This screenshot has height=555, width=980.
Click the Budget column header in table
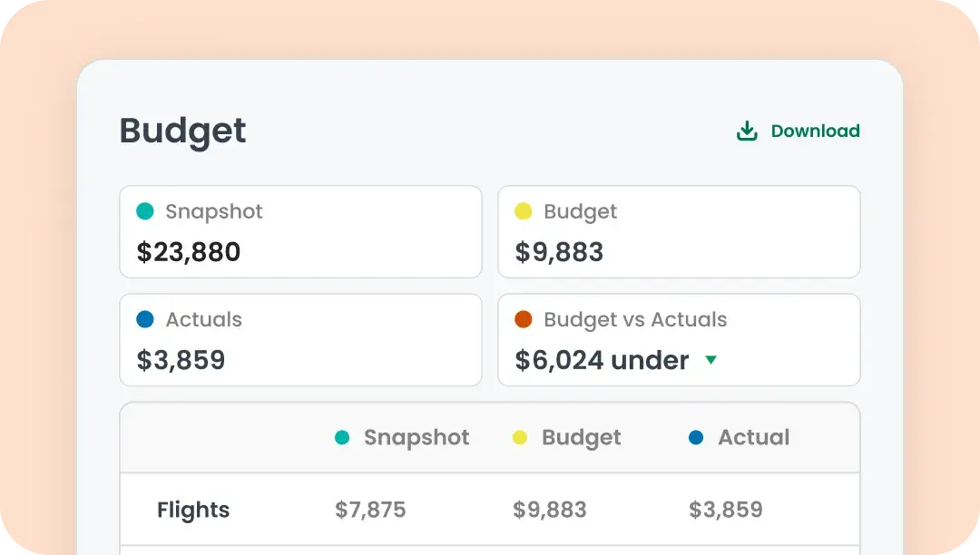point(582,438)
